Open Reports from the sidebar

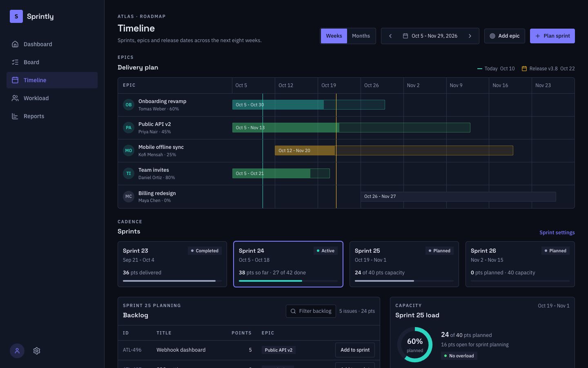click(52, 116)
